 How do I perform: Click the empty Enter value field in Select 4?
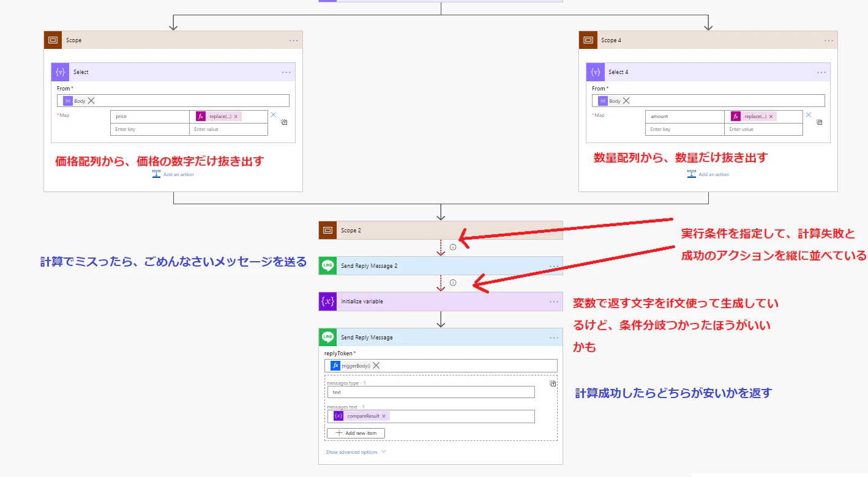coord(763,129)
